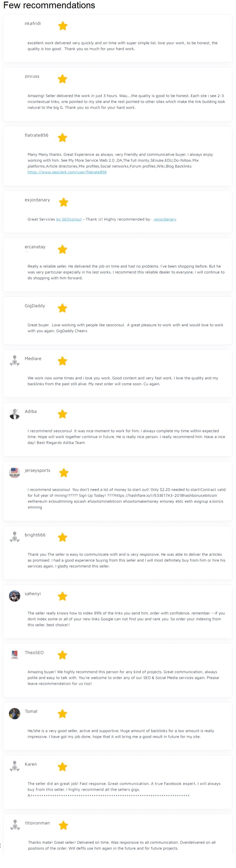This screenshot has height=868, width=236.
Task: Click the star icon beside nkafridi
Action: tap(63, 26)
